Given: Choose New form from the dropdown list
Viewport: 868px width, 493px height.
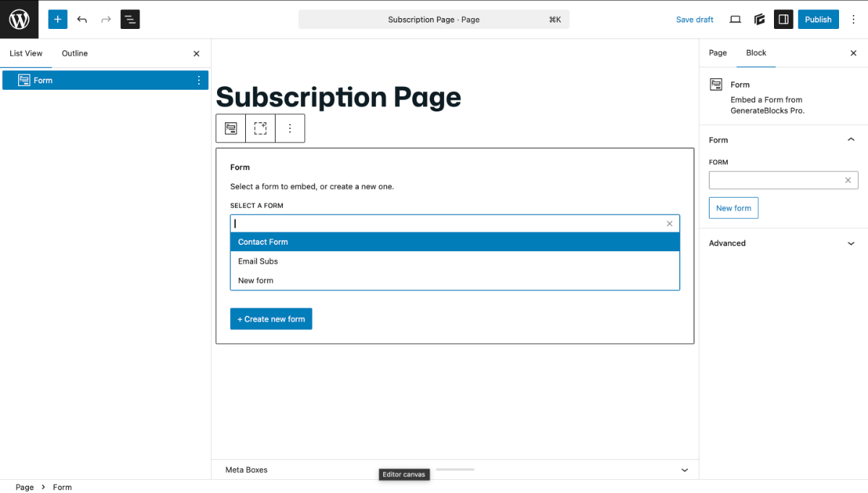Looking at the screenshot, I should point(455,280).
